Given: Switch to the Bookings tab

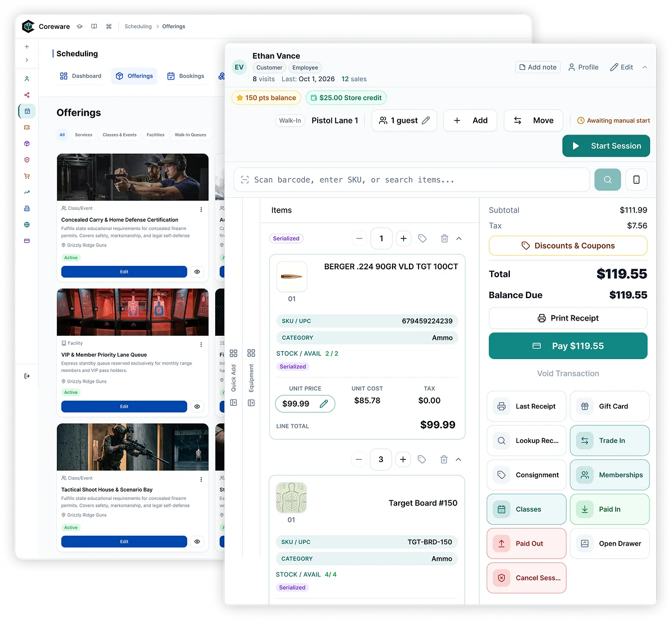Looking at the screenshot, I should (x=185, y=76).
